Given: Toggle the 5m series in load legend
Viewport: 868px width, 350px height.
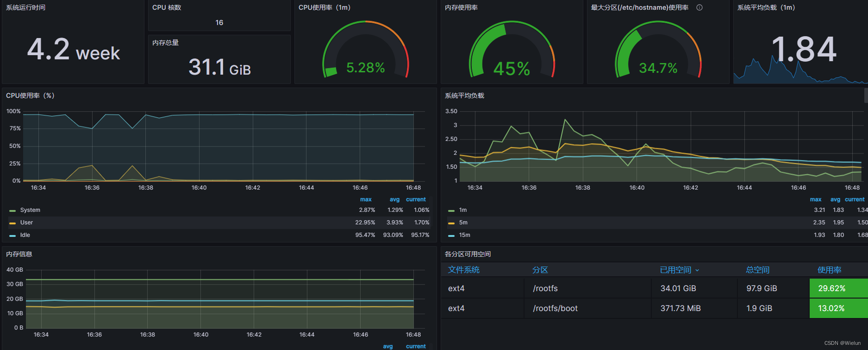Looking at the screenshot, I should (x=463, y=223).
